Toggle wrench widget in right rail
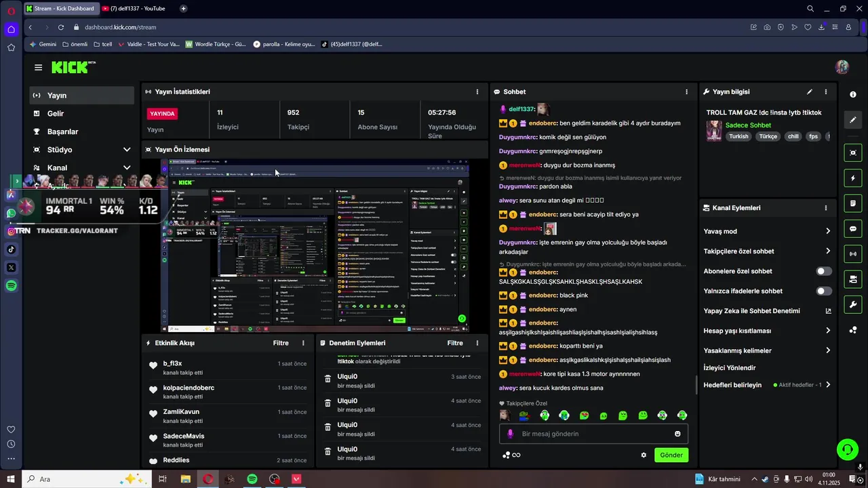 [853, 304]
